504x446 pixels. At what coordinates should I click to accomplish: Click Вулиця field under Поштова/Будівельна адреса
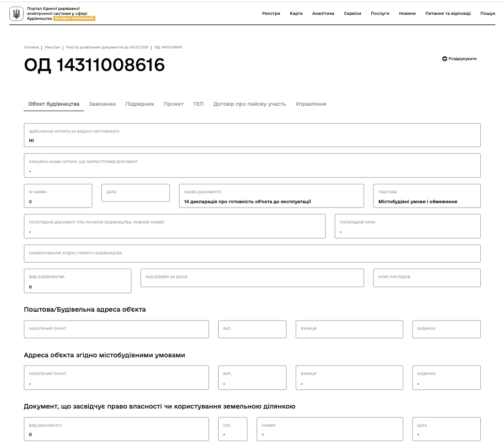click(x=349, y=329)
